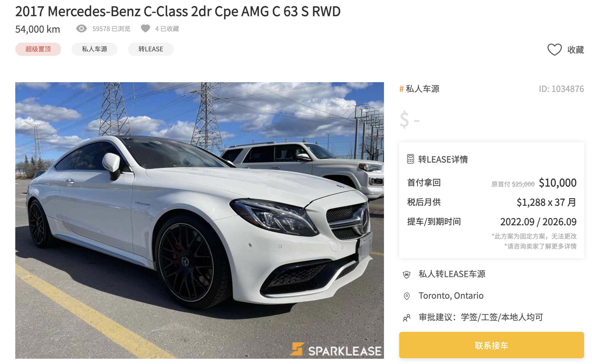Click the 联系接车 contact button
592x364 pixels.
(491, 345)
